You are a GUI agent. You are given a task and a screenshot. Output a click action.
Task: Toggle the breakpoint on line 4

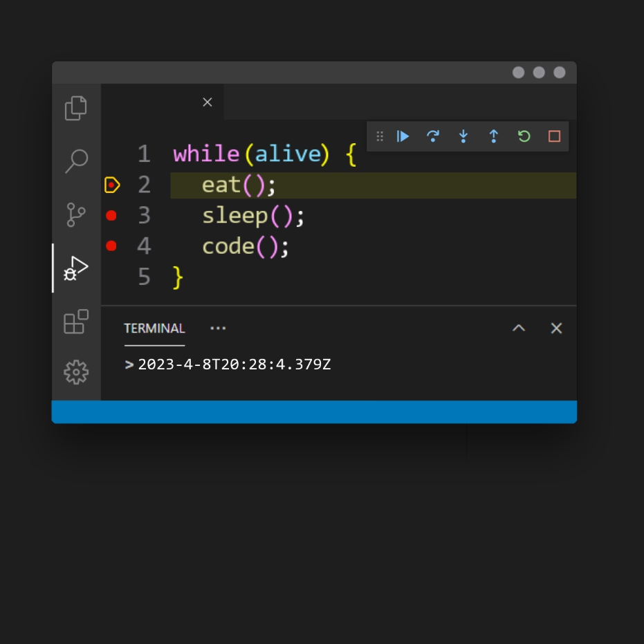111,246
